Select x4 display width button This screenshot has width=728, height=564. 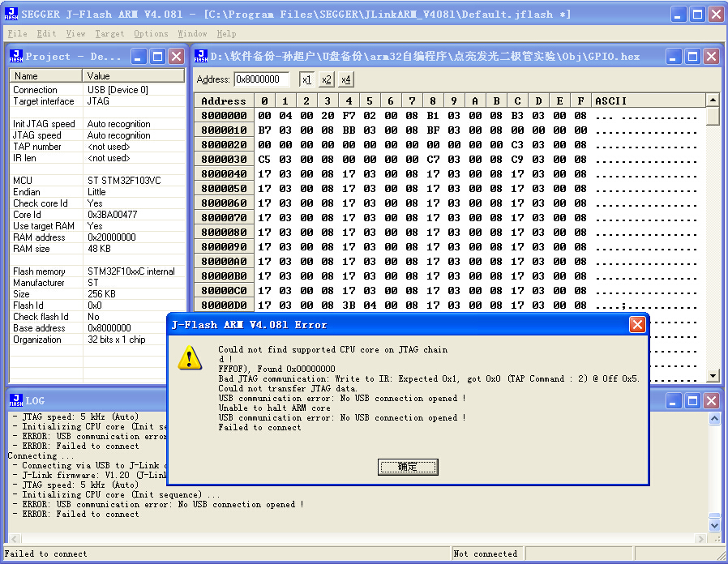[346, 79]
